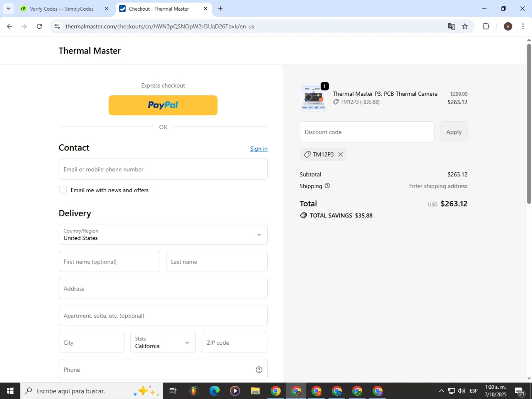
Task: Click the Apartment, suite, etc. field
Action: pyautogui.click(x=163, y=315)
